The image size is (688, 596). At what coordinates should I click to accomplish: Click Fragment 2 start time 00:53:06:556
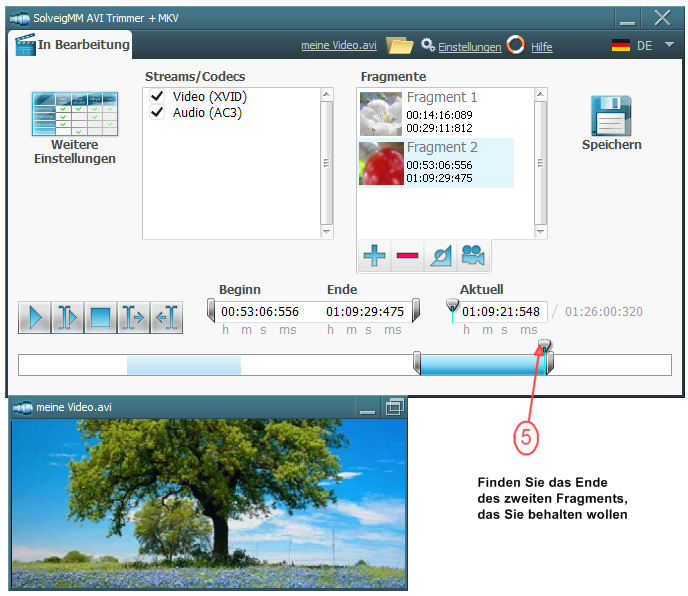(439, 165)
